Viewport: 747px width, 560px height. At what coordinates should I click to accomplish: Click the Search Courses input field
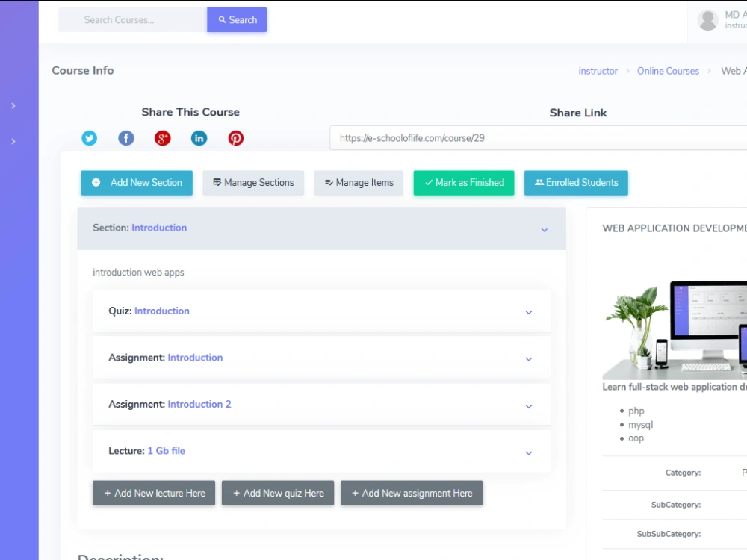133,20
